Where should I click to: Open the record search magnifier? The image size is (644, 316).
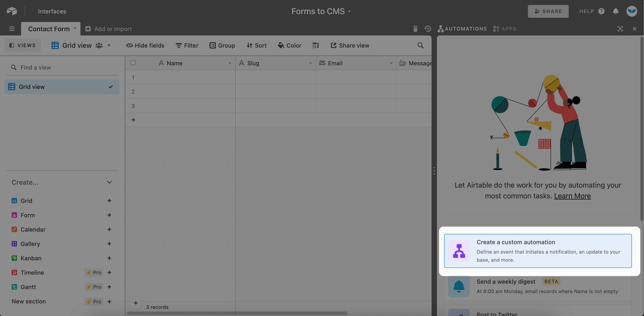click(420, 45)
